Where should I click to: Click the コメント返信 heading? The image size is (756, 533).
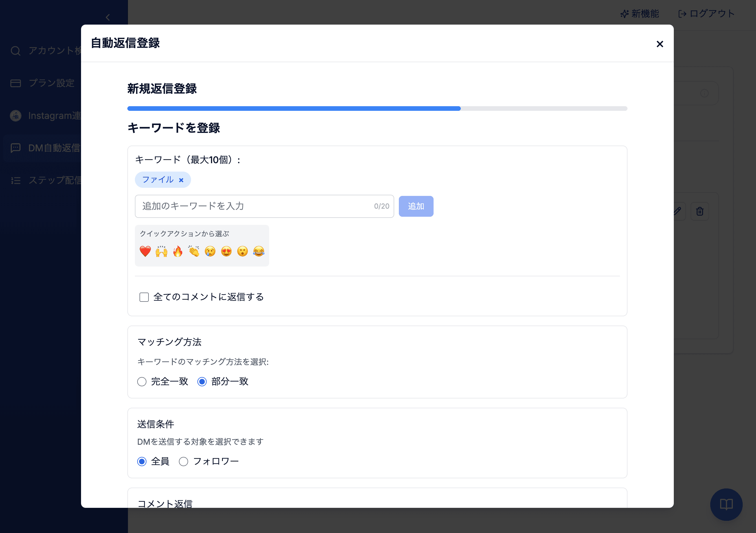(x=165, y=503)
